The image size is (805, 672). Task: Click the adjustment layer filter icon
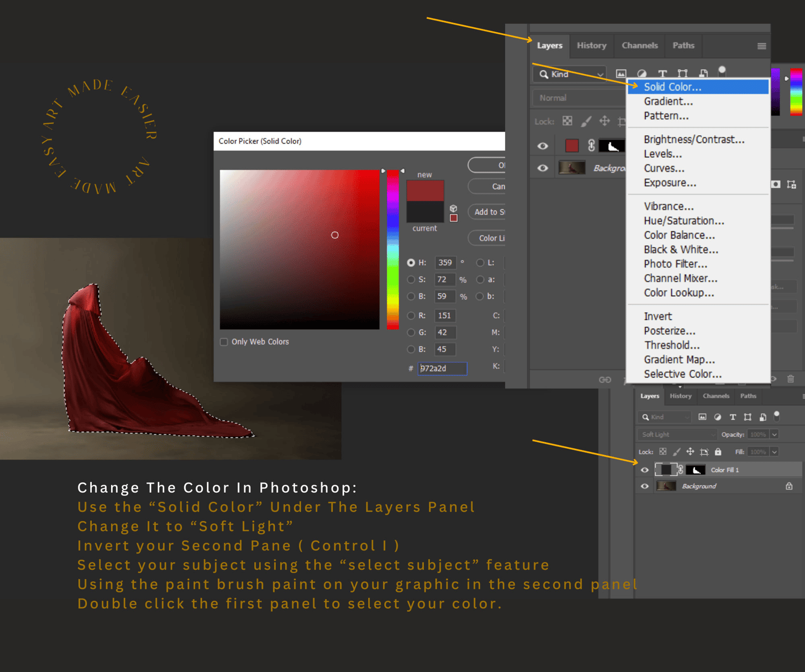(x=641, y=74)
